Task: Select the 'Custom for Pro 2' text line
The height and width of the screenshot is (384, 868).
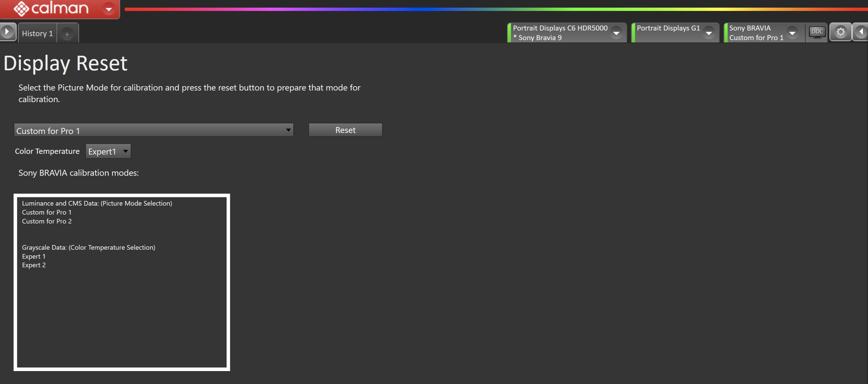Action: [47, 221]
